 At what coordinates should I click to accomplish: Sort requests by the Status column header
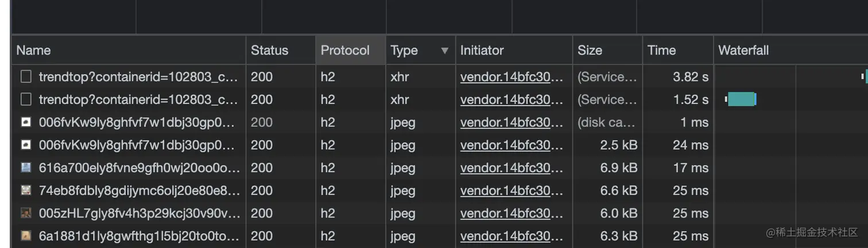click(x=269, y=51)
